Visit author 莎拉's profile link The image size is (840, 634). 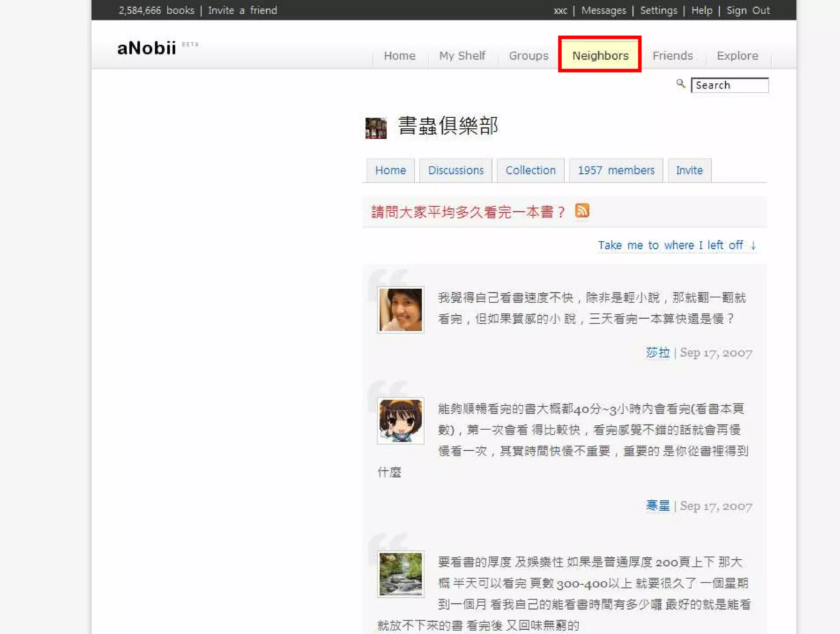point(657,353)
